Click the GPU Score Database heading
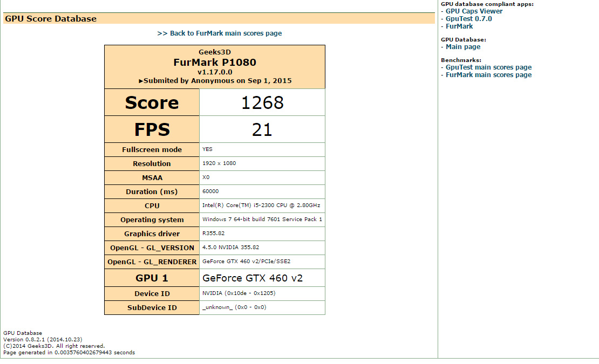The image size is (599, 364). pos(50,19)
